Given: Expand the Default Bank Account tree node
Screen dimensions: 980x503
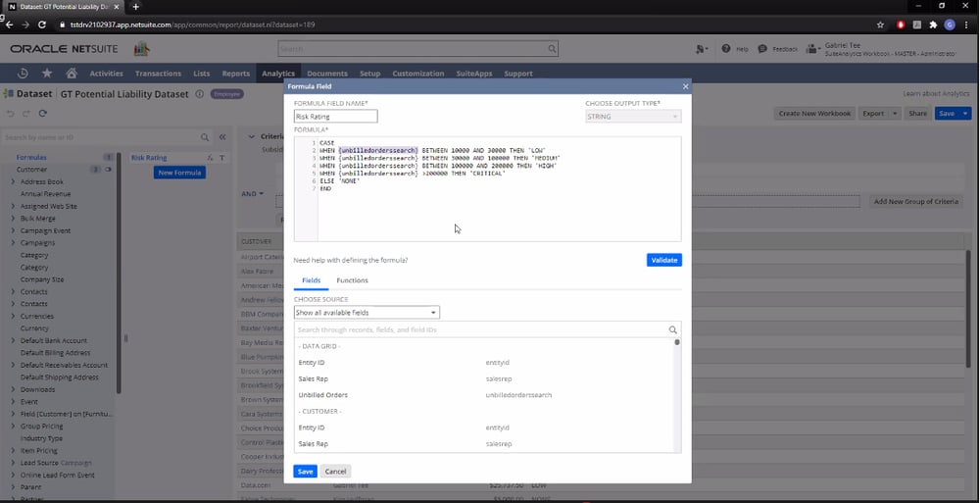Looking at the screenshot, I should point(13,341).
